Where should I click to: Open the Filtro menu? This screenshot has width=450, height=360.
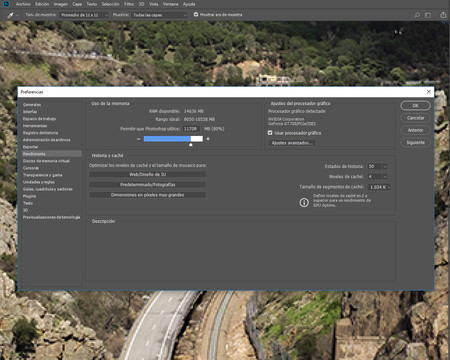pos(129,4)
